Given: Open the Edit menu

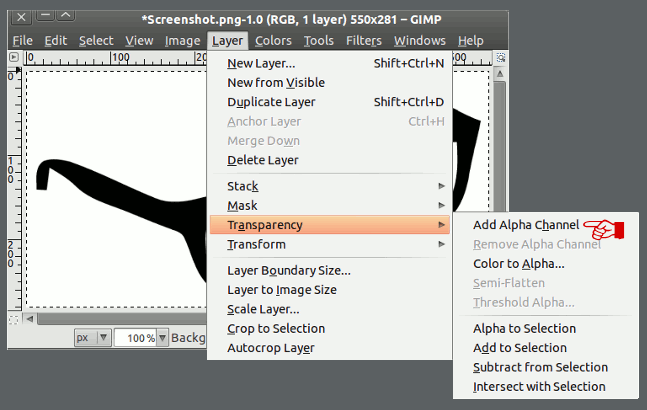Looking at the screenshot, I should coord(56,41).
